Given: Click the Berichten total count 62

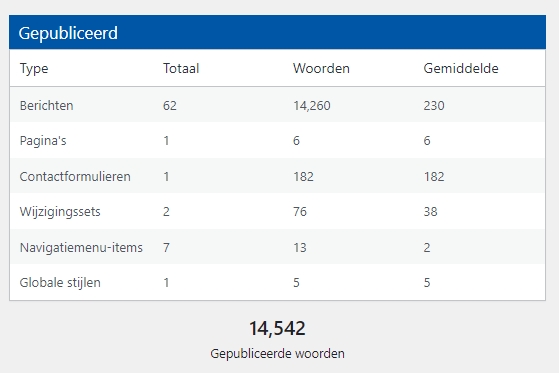Looking at the screenshot, I should point(170,106).
